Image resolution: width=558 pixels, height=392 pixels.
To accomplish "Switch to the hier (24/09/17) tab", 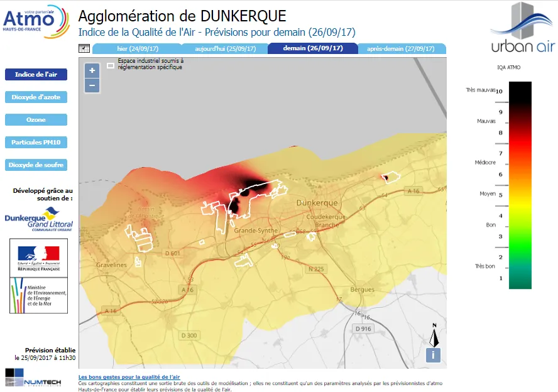I will click(137, 48).
